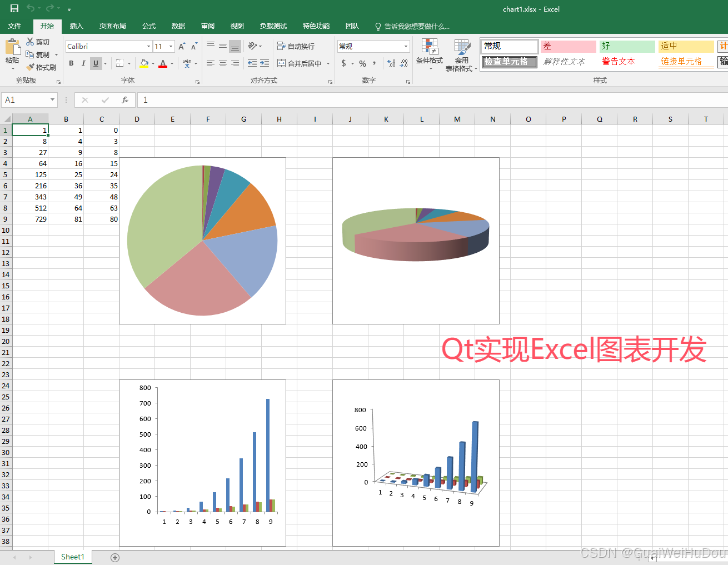Toggle Bold formatting

pyautogui.click(x=71, y=63)
